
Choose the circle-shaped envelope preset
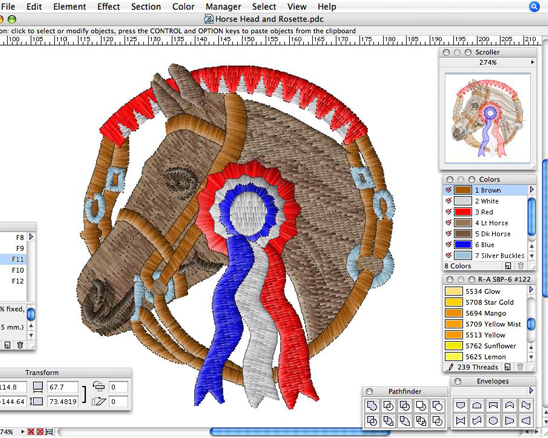click(493, 421)
